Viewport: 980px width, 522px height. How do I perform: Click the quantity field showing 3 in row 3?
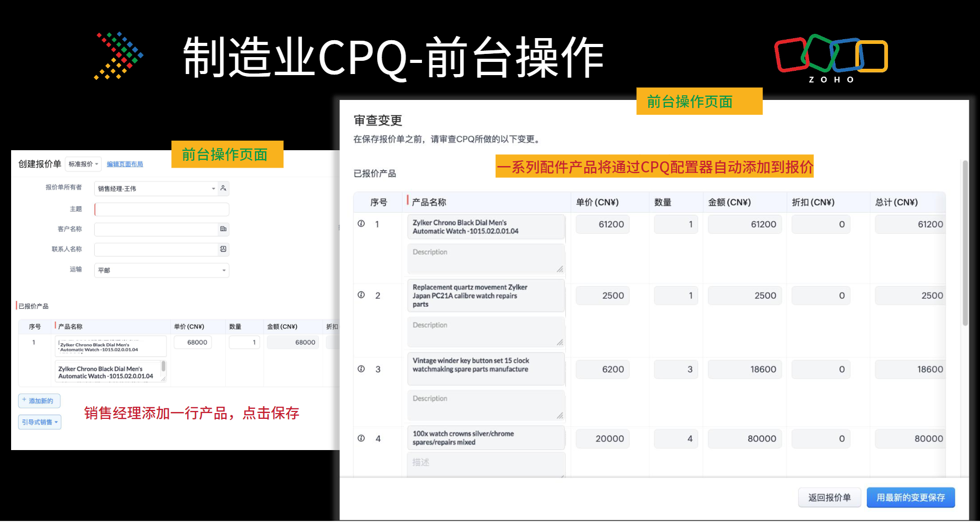coord(676,369)
